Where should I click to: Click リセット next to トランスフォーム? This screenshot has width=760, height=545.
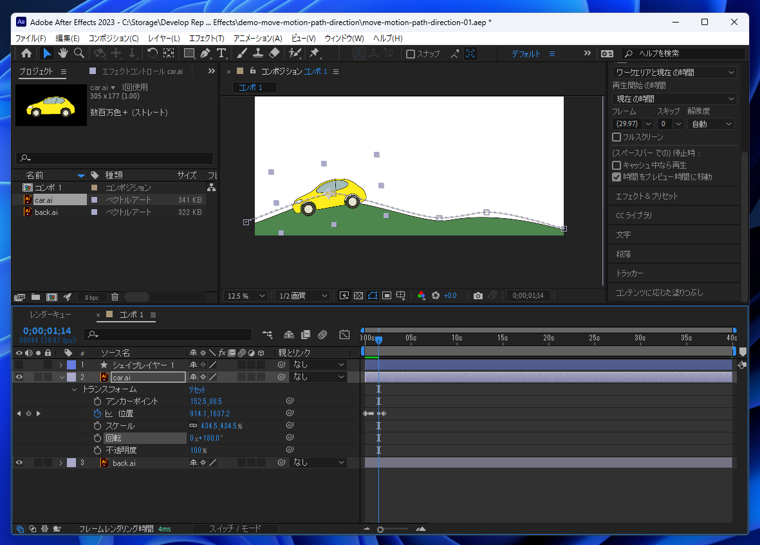(197, 389)
